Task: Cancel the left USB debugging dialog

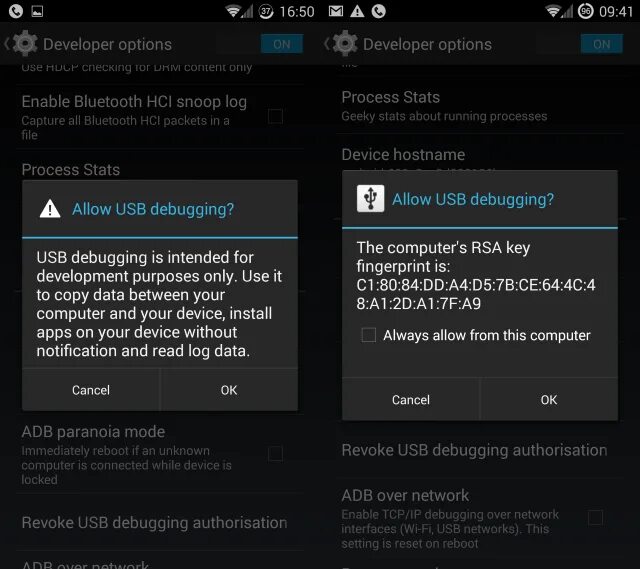Action: (x=91, y=390)
